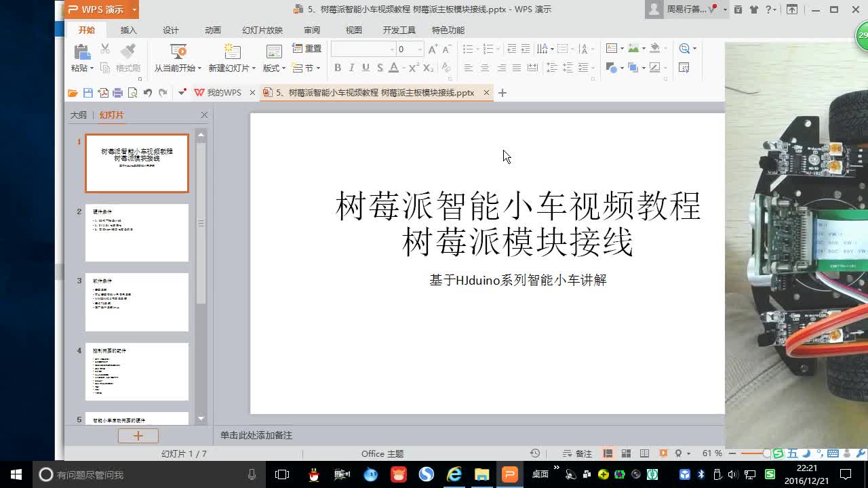The height and width of the screenshot is (488, 868).
Task: Click the New Slide icon
Action: 232,51
